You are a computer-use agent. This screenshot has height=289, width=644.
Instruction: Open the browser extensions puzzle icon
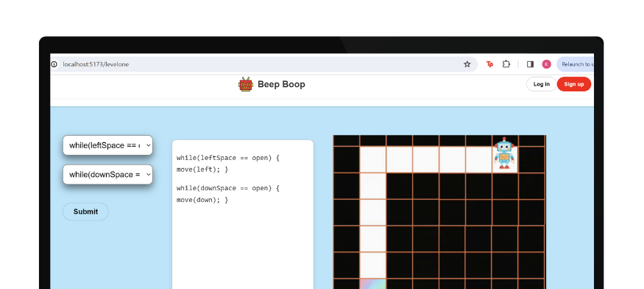coord(506,64)
